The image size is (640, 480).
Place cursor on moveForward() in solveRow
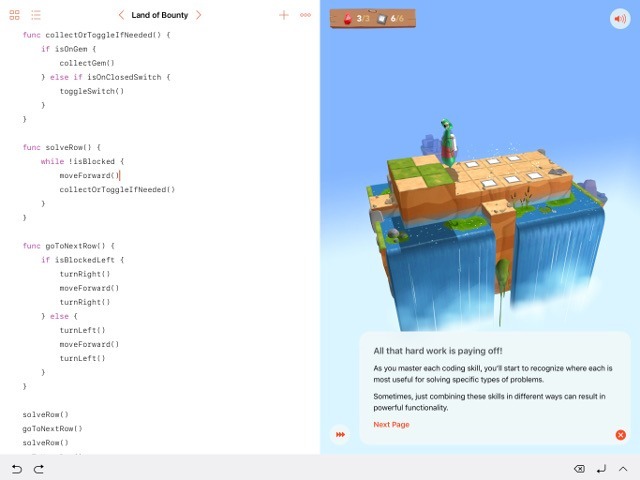pos(88,175)
